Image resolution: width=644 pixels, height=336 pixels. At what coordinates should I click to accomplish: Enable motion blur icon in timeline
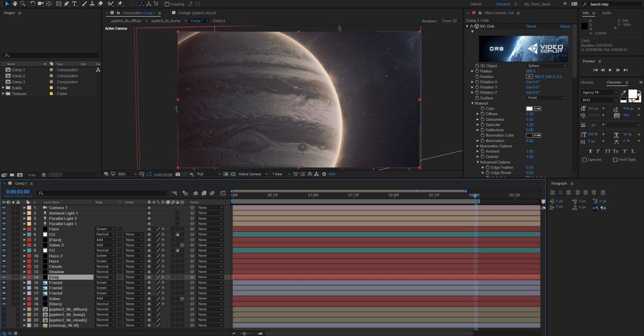point(213,193)
